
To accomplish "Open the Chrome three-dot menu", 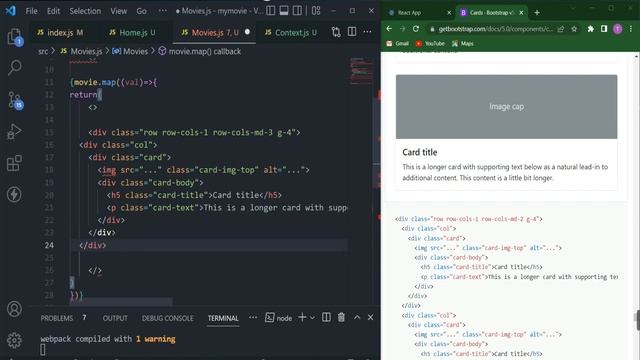I will pyautogui.click(x=631, y=29).
